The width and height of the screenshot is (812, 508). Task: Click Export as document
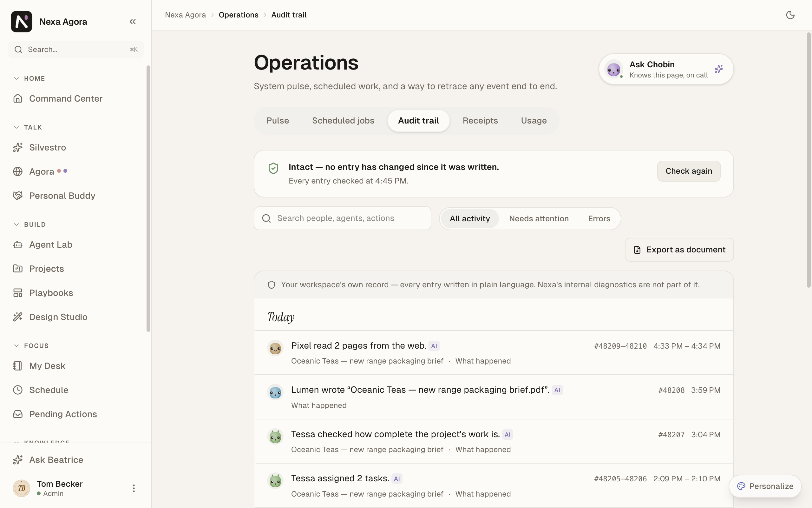[x=679, y=250]
